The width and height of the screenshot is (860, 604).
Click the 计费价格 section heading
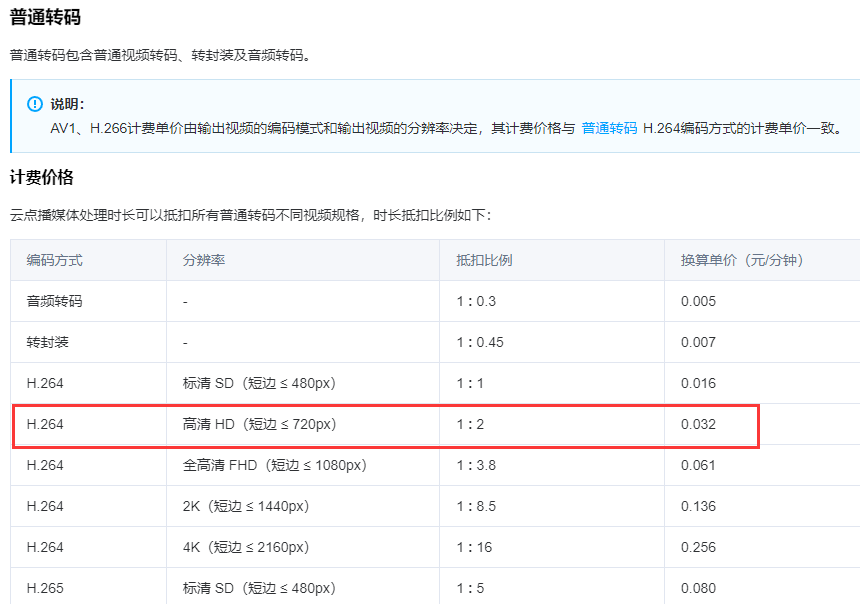click(x=41, y=177)
